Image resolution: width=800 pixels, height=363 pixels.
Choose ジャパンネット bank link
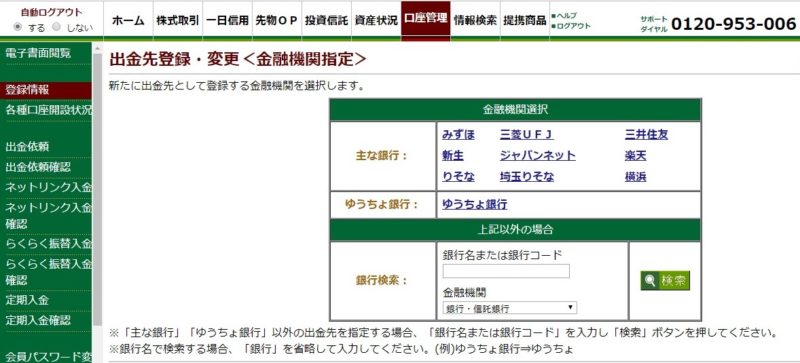coord(538,156)
